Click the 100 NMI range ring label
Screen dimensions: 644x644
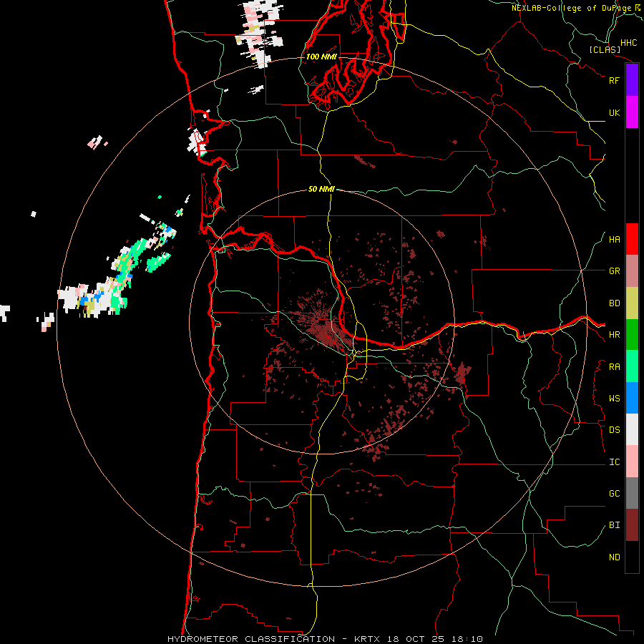pos(321,57)
